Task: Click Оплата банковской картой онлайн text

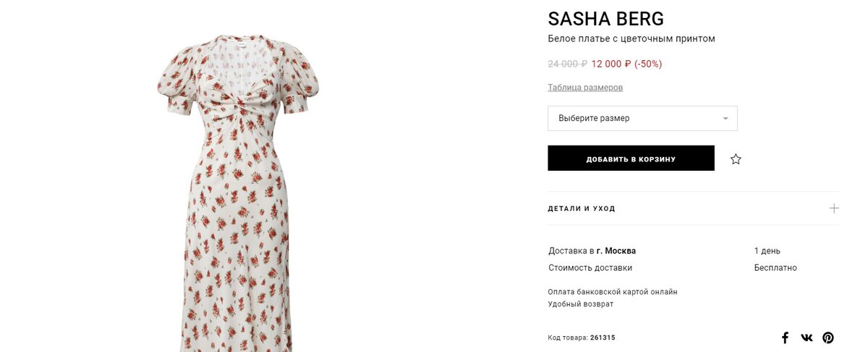Action: tap(613, 292)
